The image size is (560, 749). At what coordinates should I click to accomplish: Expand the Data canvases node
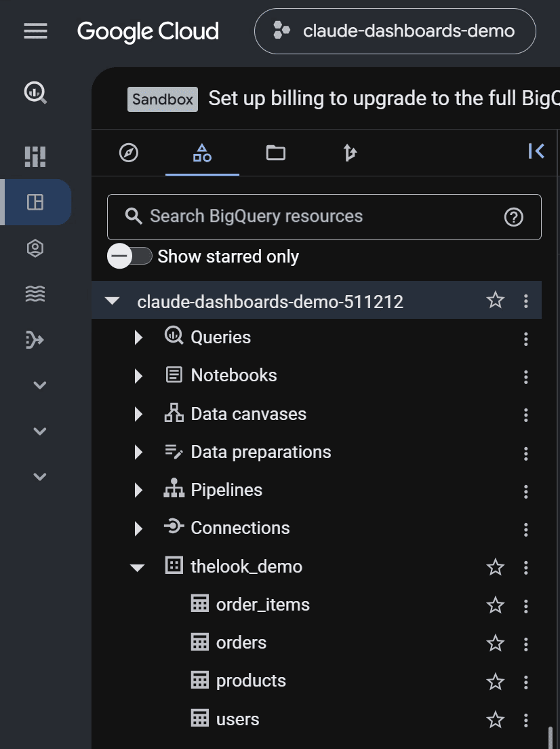tap(138, 414)
